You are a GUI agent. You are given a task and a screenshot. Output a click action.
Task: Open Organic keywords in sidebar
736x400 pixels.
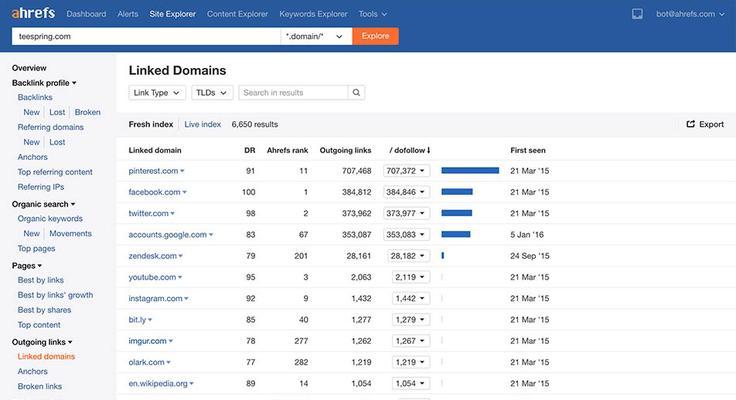[50, 219]
